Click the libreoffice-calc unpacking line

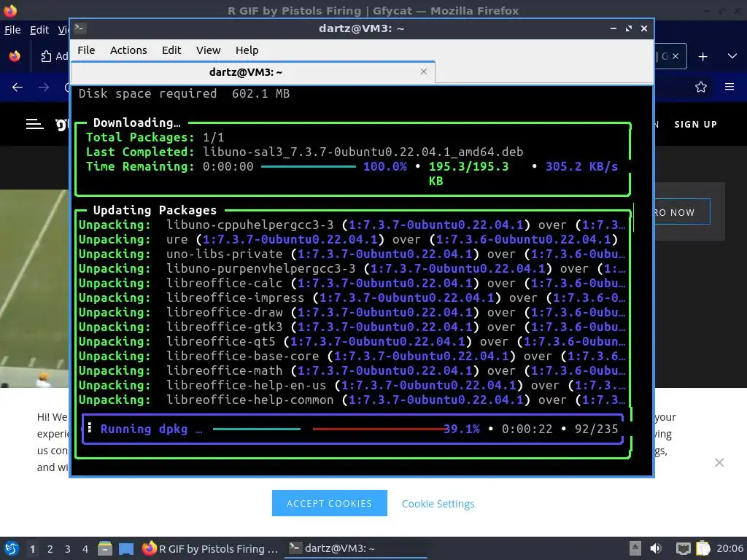click(352, 284)
